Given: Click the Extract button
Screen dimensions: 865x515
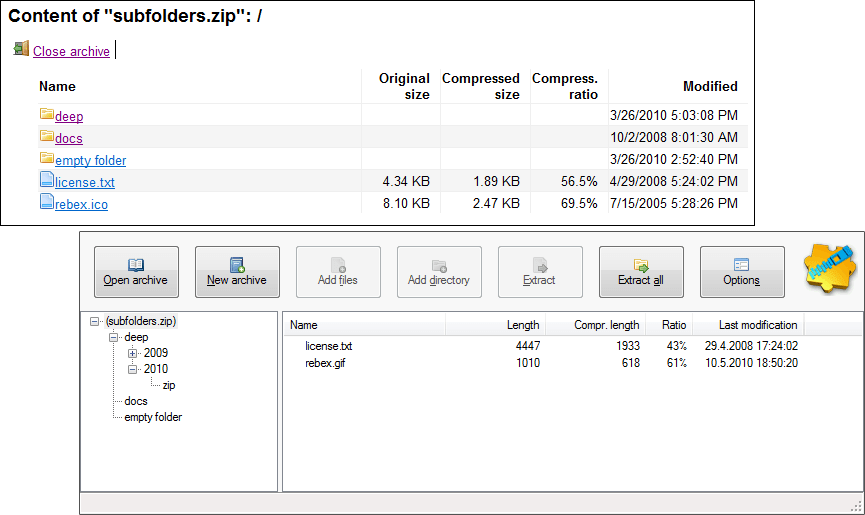Looking at the screenshot, I should 540,272.
